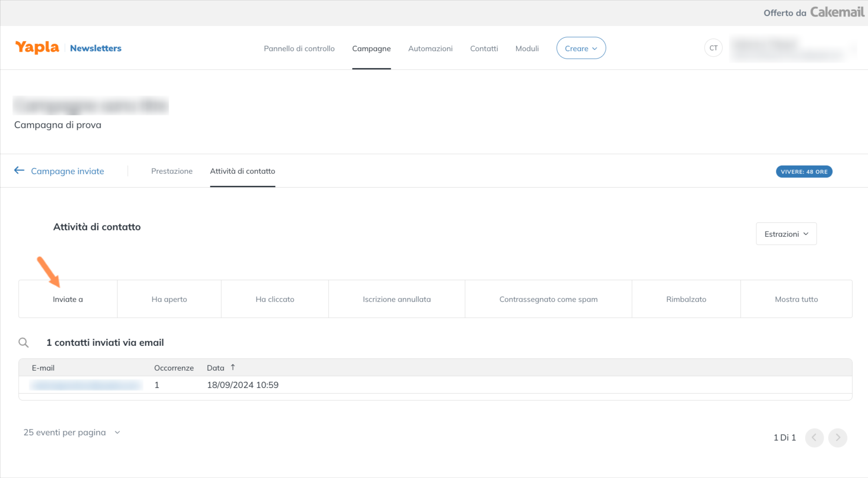The image size is (868, 478).
Task: Select the Rimbalzato filter
Action: coord(686,299)
